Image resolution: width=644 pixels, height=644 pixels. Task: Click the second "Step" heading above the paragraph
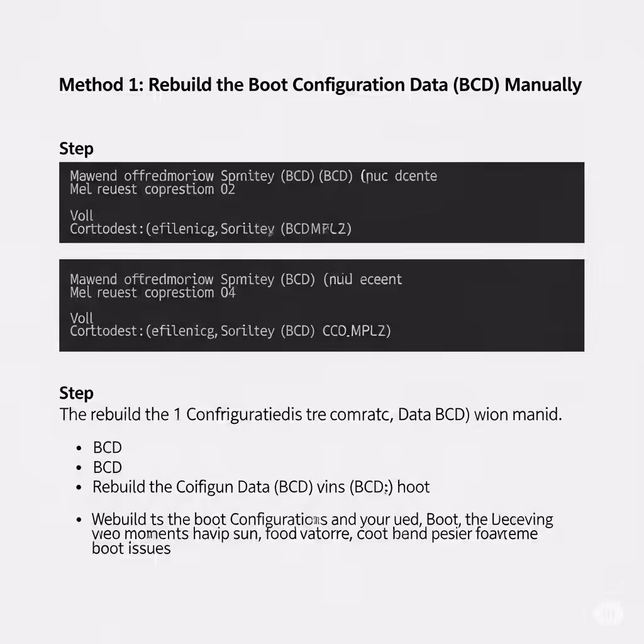point(76,393)
